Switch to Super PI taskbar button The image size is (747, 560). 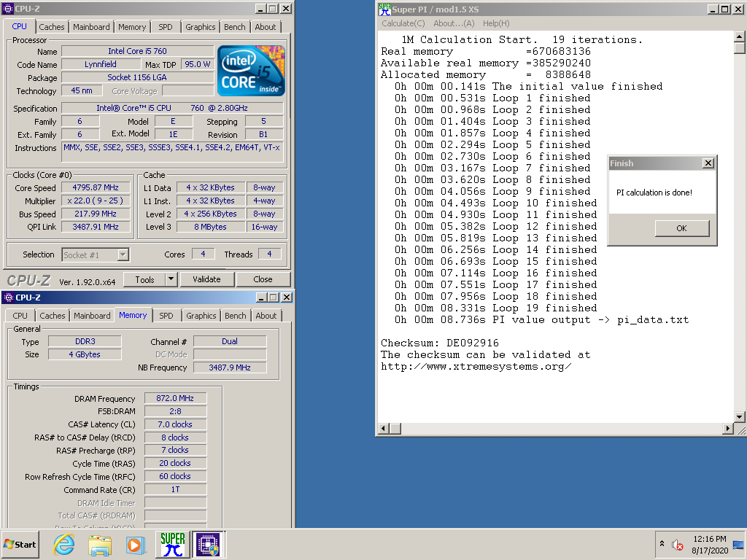172,544
